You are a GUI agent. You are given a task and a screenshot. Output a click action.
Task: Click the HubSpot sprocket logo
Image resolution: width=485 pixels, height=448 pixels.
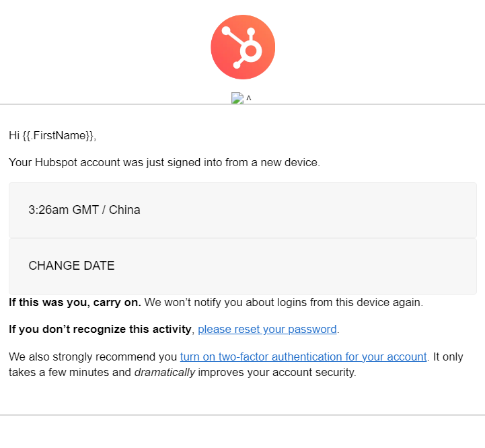point(243,47)
